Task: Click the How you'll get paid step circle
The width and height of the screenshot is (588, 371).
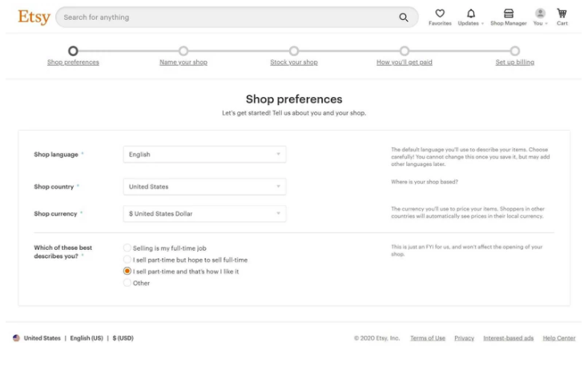Action: point(405,50)
